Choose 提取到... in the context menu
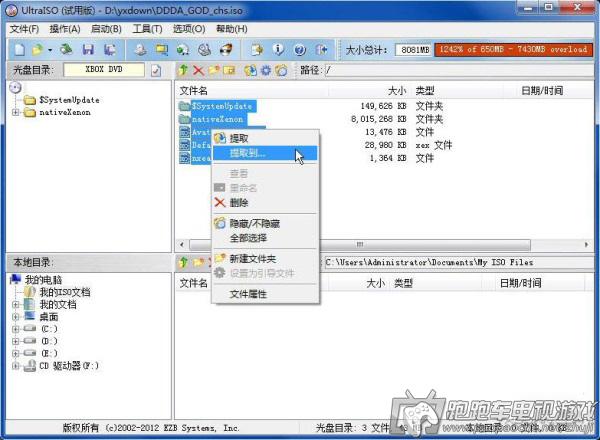 pos(265,153)
